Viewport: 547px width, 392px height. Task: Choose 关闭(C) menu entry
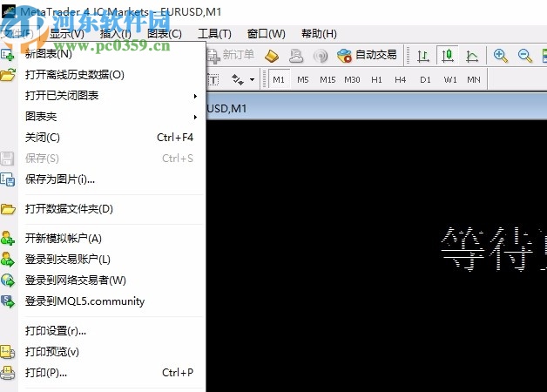coord(103,138)
